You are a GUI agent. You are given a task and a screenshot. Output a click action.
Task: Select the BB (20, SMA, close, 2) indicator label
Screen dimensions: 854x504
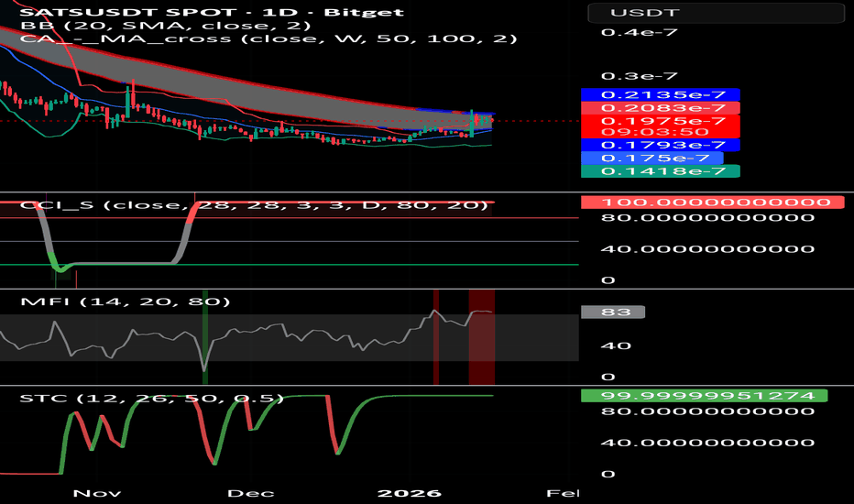[x=165, y=26]
